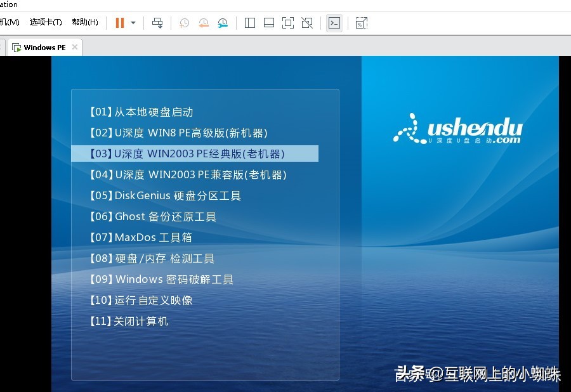Suspend the virtual machine with the pause icon

tap(119, 22)
